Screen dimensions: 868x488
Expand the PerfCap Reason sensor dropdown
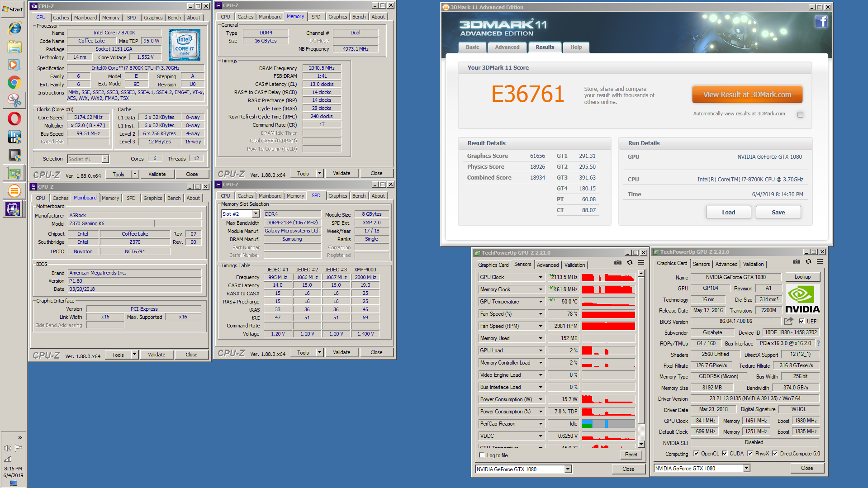[x=540, y=424]
